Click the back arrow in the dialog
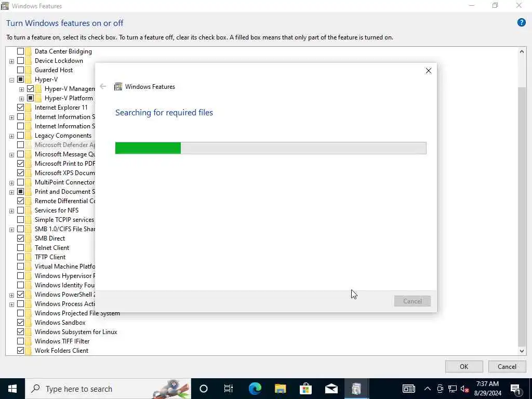 (x=103, y=87)
